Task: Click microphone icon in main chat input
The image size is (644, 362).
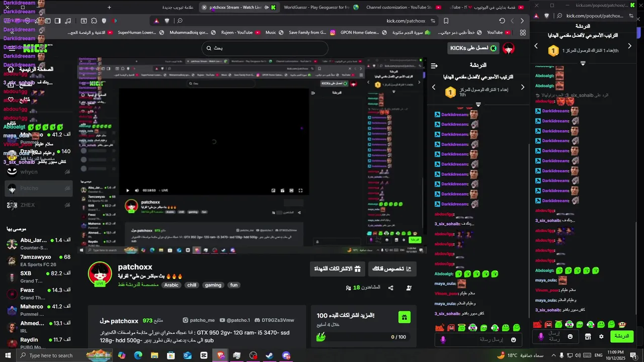Action: click(x=443, y=340)
